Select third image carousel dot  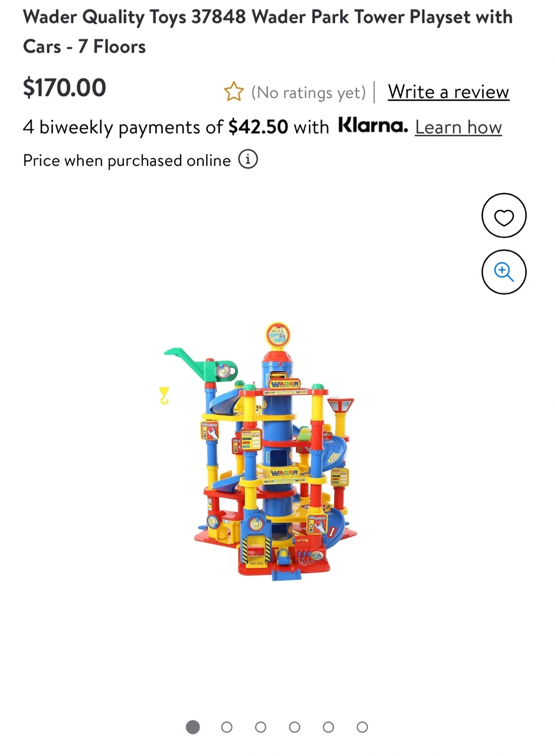[x=261, y=727]
